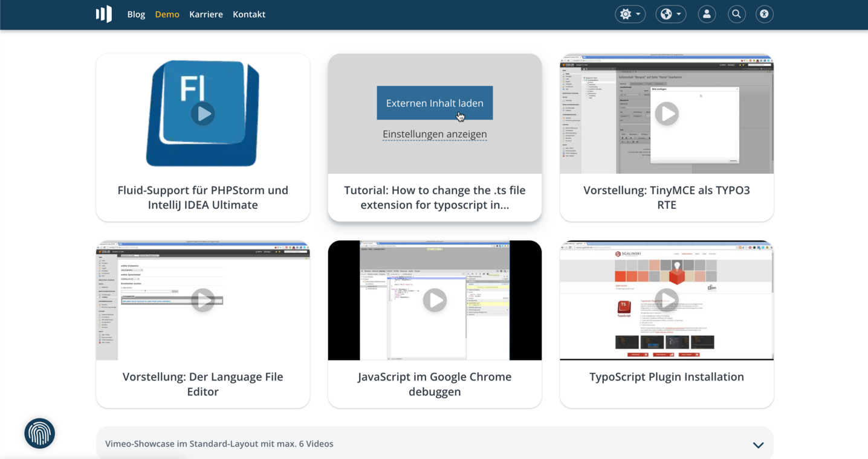Play the TinyMCE als TYPO3 RTE video
This screenshot has height=459, width=868.
667,114
